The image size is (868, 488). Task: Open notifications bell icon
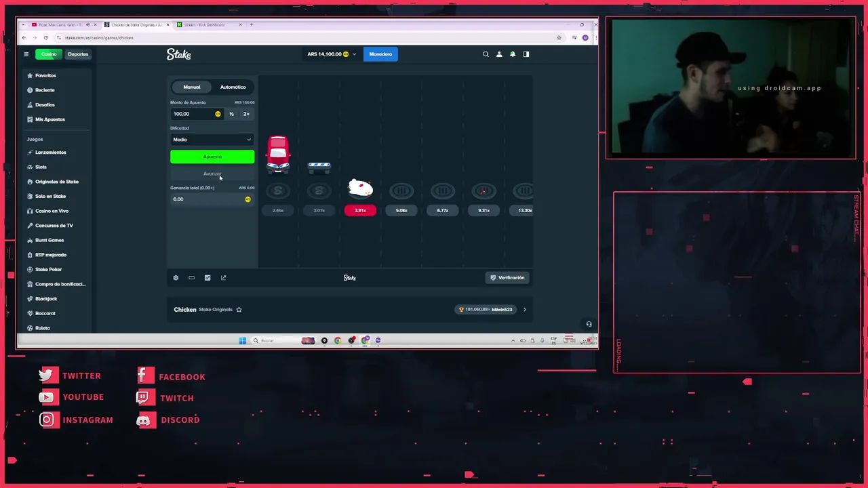[513, 54]
